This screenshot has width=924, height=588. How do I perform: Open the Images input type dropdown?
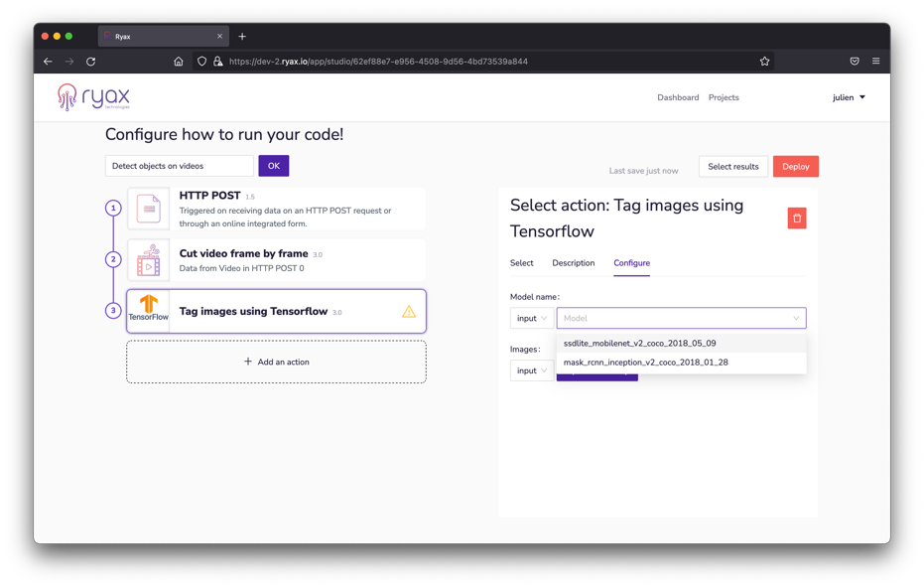(x=531, y=370)
